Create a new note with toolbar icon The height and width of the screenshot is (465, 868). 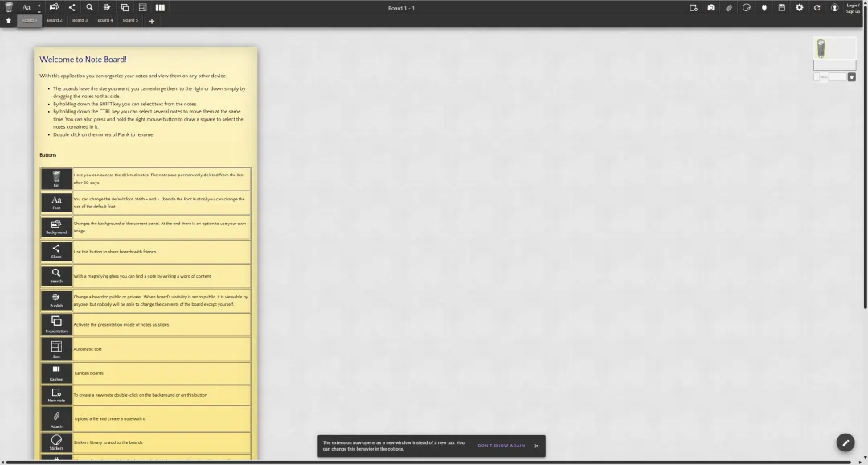[x=693, y=8]
